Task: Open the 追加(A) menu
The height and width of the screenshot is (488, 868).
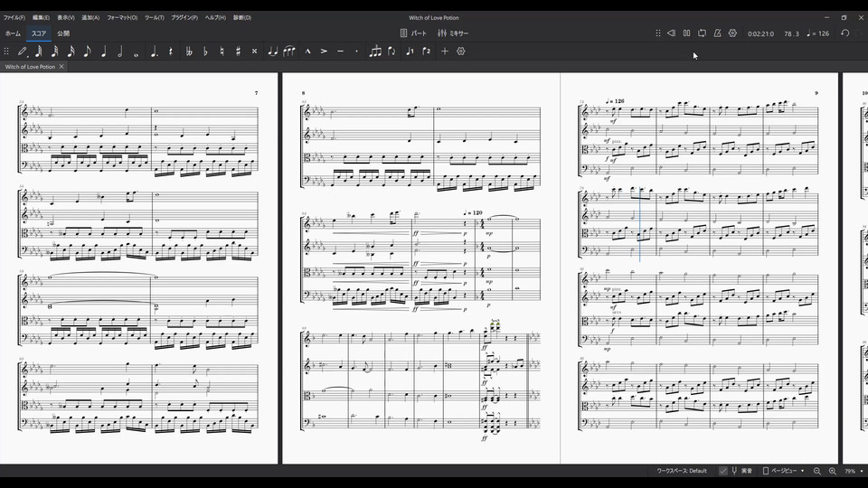Action: click(90, 18)
